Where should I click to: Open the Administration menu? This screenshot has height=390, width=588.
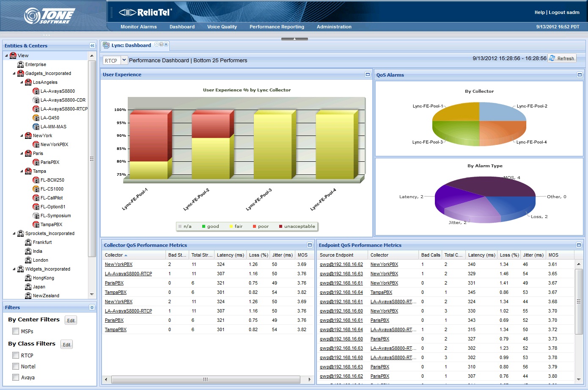point(334,27)
